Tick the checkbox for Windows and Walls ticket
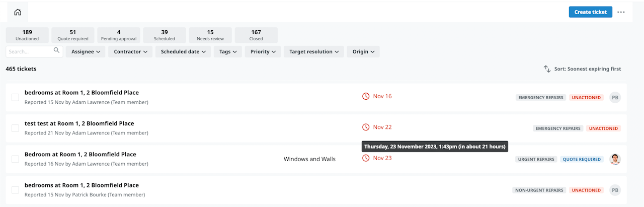The image size is (644, 207). point(15,159)
